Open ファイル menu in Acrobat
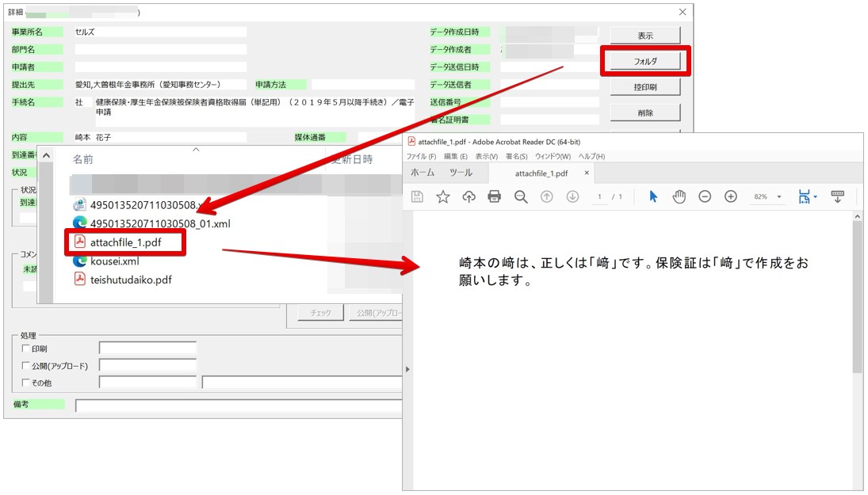Viewport: 868px width, 495px height. pyautogui.click(x=421, y=157)
